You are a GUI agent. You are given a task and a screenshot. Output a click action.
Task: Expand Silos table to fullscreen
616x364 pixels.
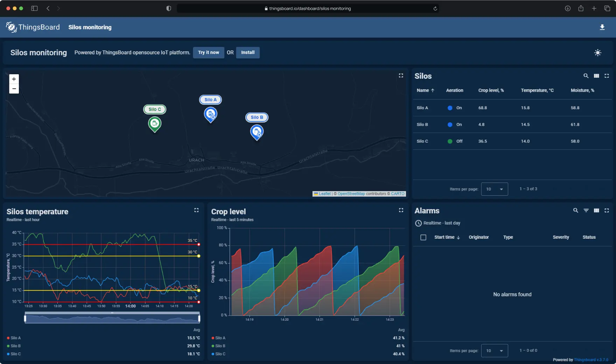607,76
